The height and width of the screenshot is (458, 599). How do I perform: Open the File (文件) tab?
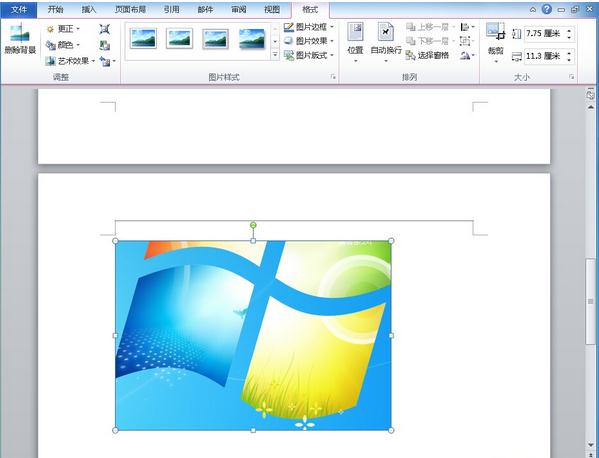(x=19, y=10)
